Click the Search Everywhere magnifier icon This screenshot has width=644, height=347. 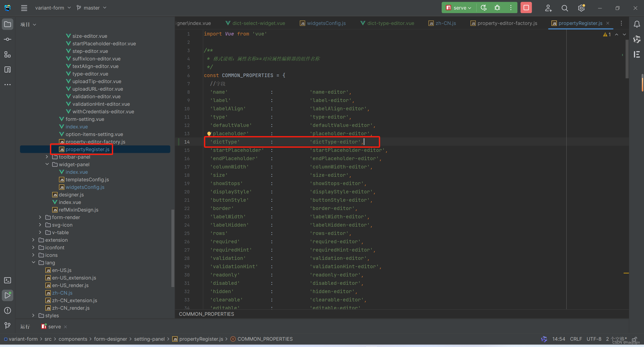pos(564,8)
